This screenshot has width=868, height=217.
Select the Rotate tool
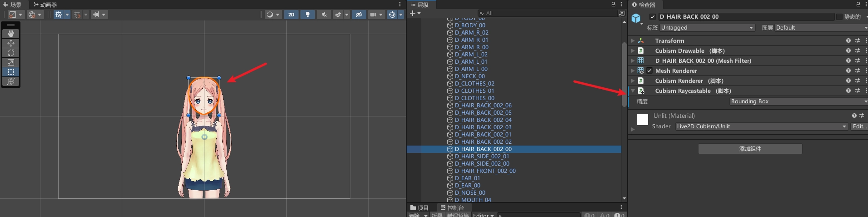[11, 53]
